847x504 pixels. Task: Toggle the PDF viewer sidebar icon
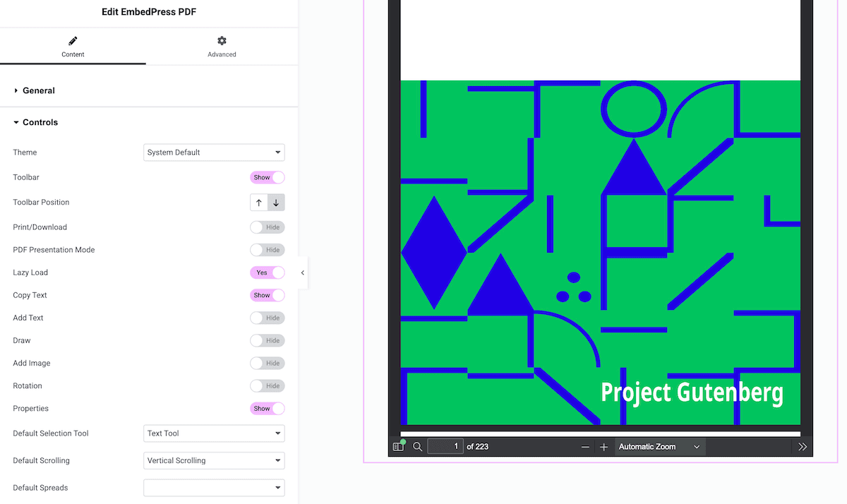point(399,446)
